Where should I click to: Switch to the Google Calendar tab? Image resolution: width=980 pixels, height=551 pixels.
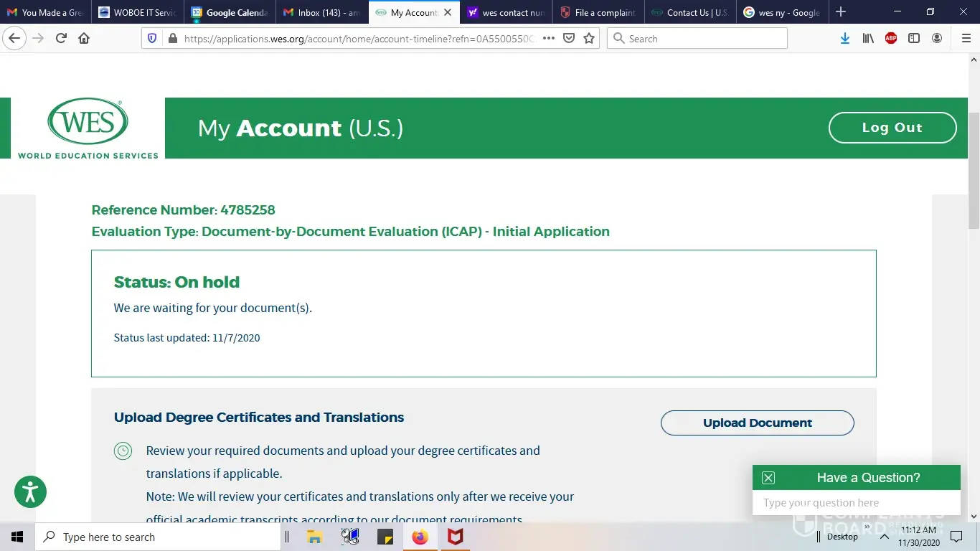click(x=230, y=12)
